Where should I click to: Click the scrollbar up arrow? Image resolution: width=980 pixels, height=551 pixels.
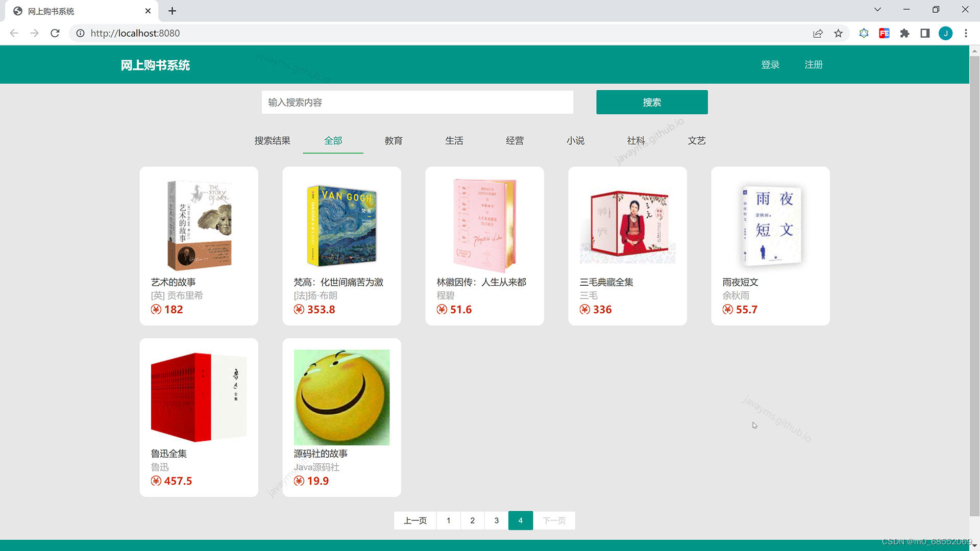coord(974,51)
